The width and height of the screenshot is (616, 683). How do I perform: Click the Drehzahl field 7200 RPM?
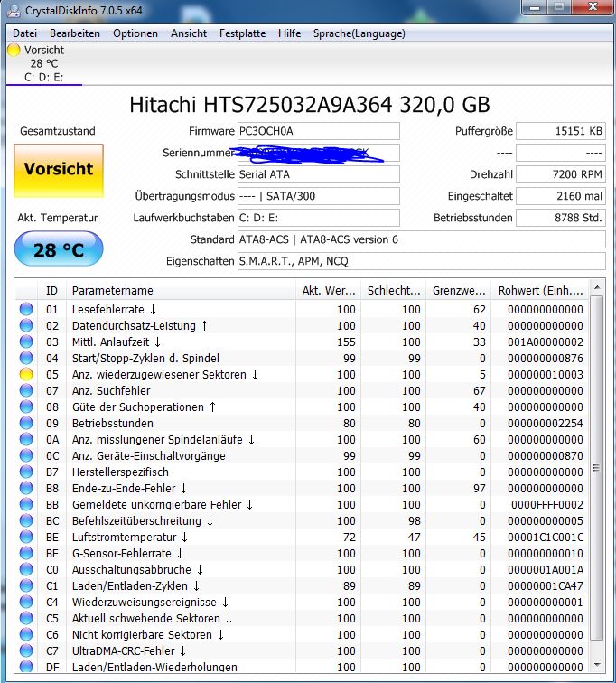[x=561, y=174]
